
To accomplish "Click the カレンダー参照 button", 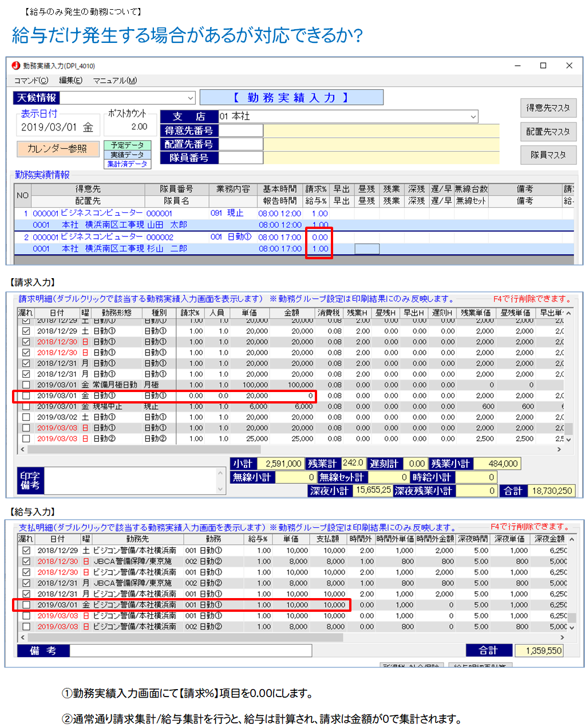I will [x=57, y=149].
